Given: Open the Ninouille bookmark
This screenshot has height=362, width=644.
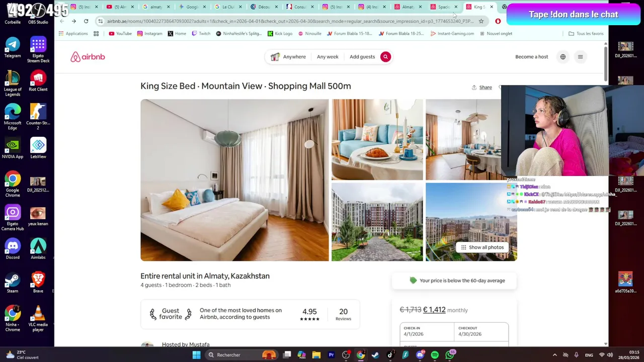Looking at the screenshot, I should click(309, 34).
